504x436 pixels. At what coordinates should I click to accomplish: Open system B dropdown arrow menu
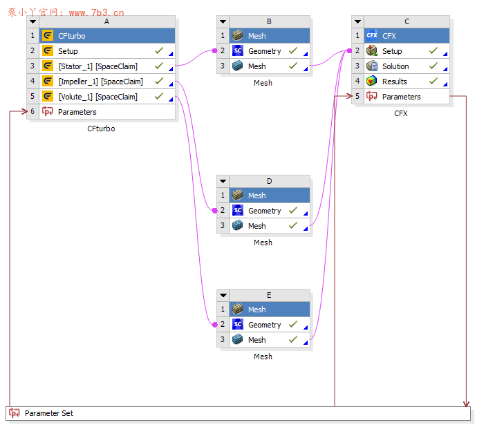click(223, 22)
